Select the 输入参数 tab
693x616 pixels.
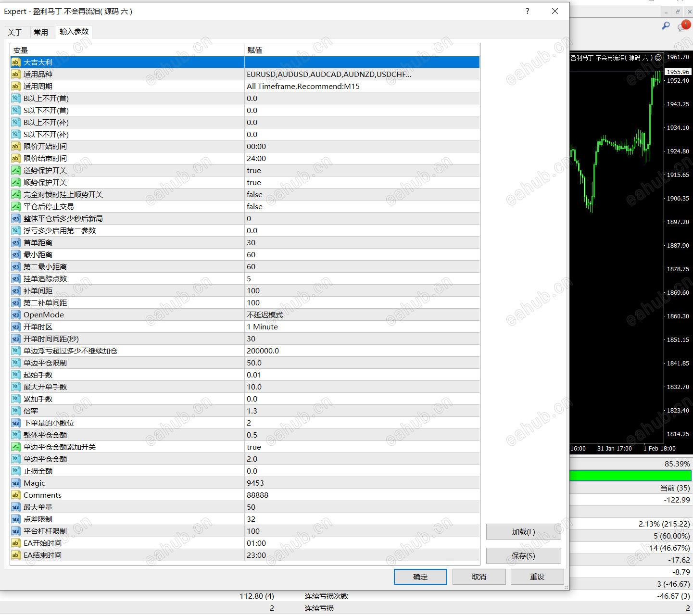pyautogui.click(x=74, y=32)
